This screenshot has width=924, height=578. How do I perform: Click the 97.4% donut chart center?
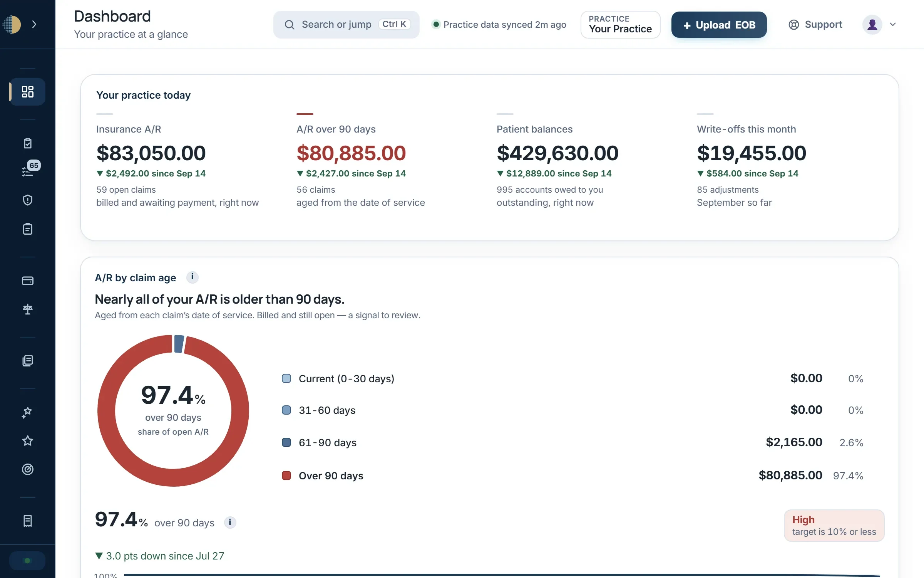(173, 410)
